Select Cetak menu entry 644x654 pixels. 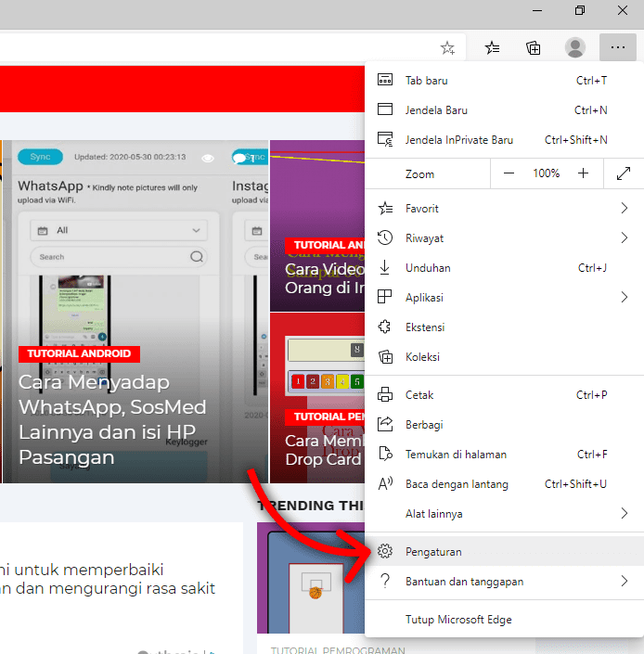pos(504,394)
